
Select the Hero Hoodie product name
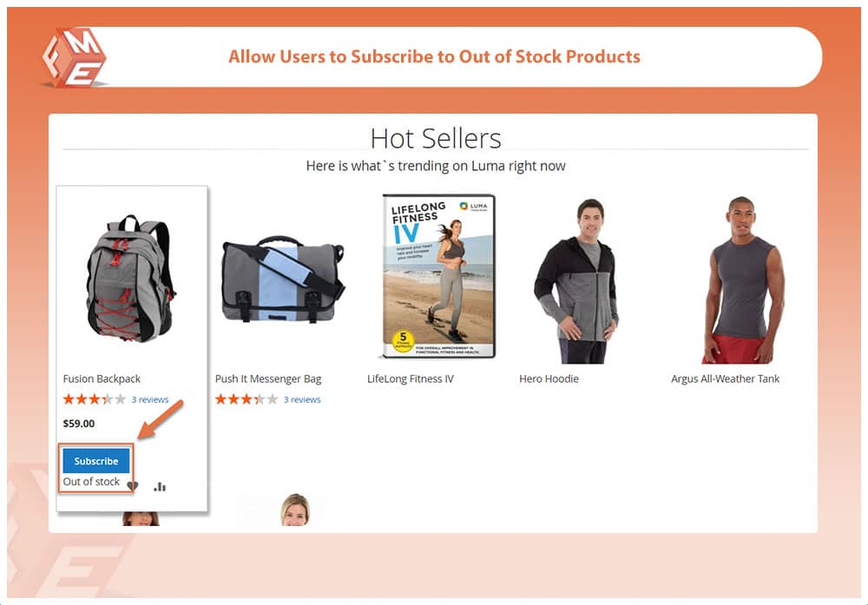pos(549,378)
